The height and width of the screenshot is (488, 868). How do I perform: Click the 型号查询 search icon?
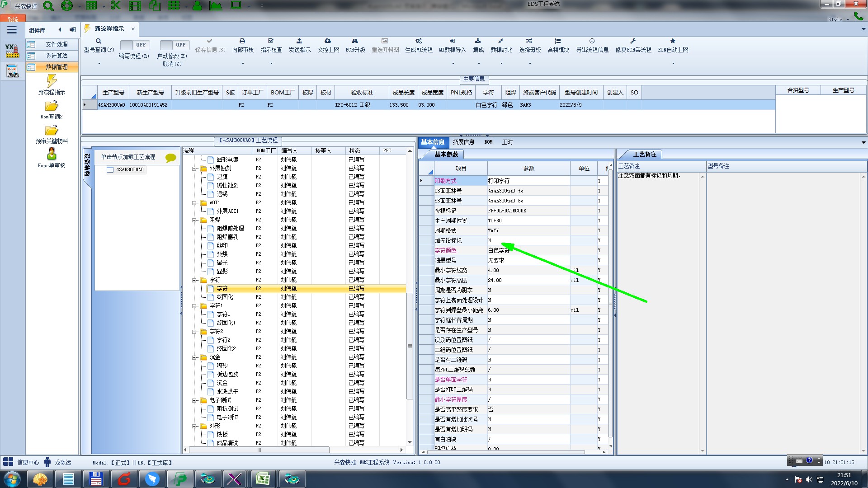pos(98,41)
